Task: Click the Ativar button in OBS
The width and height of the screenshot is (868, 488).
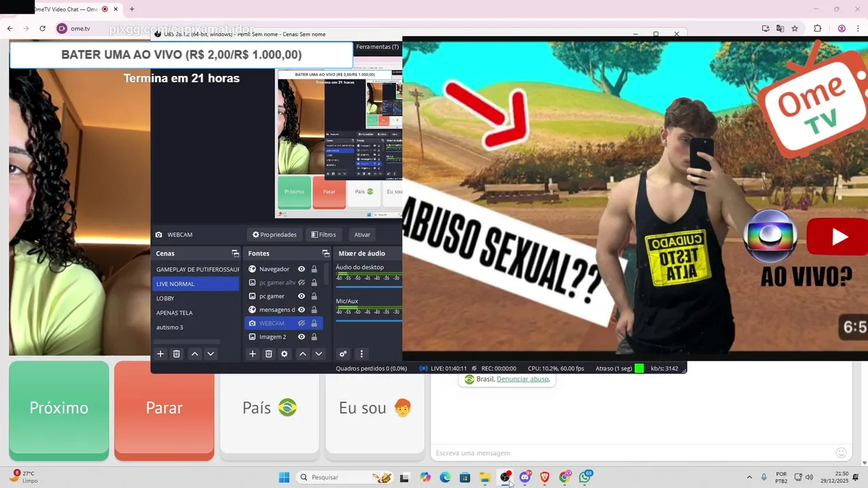Action: click(x=362, y=235)
